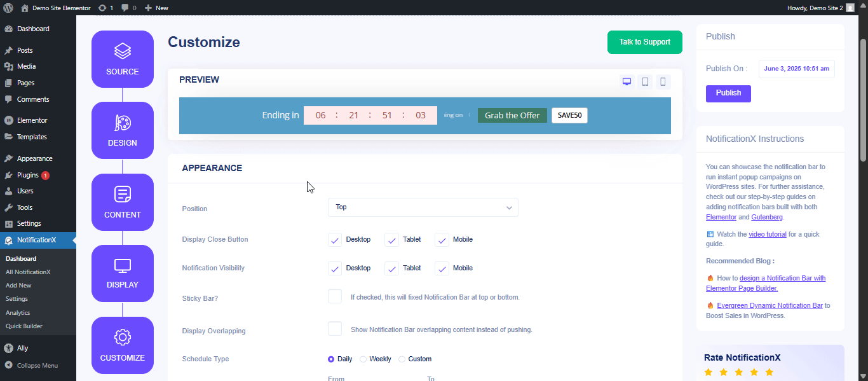868x381 pixels.
Task: Click the home icon for Demo Site Elementor
Action: point(25,8)
